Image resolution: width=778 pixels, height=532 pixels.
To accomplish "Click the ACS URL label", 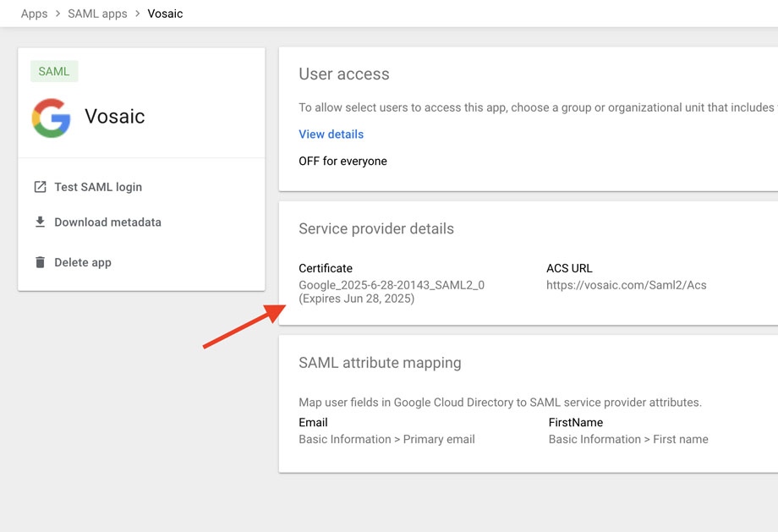I will [x=569, y=268].
